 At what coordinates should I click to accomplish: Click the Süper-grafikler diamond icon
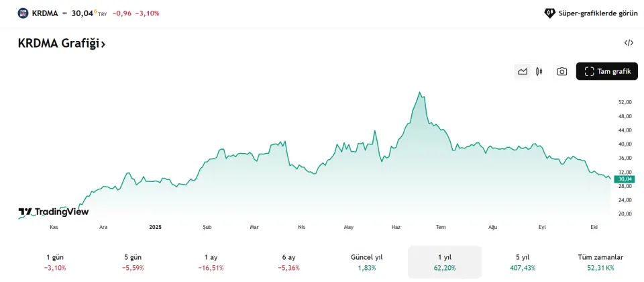(x=549, y=13)
